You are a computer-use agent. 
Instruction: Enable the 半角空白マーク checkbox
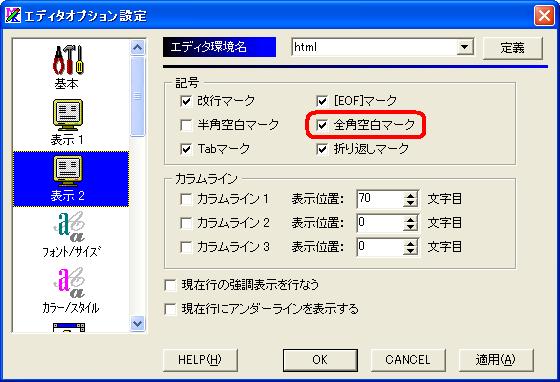coord(186,125)
